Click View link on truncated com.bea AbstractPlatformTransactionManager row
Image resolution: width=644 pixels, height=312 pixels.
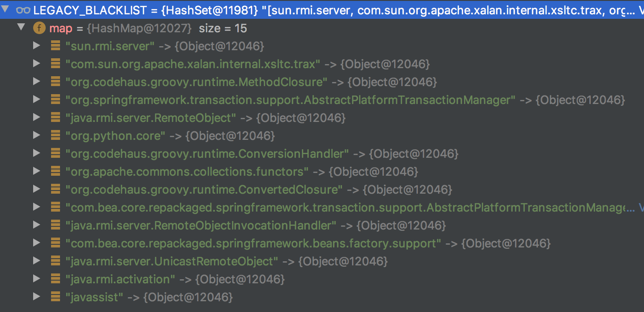click(641, 208)
